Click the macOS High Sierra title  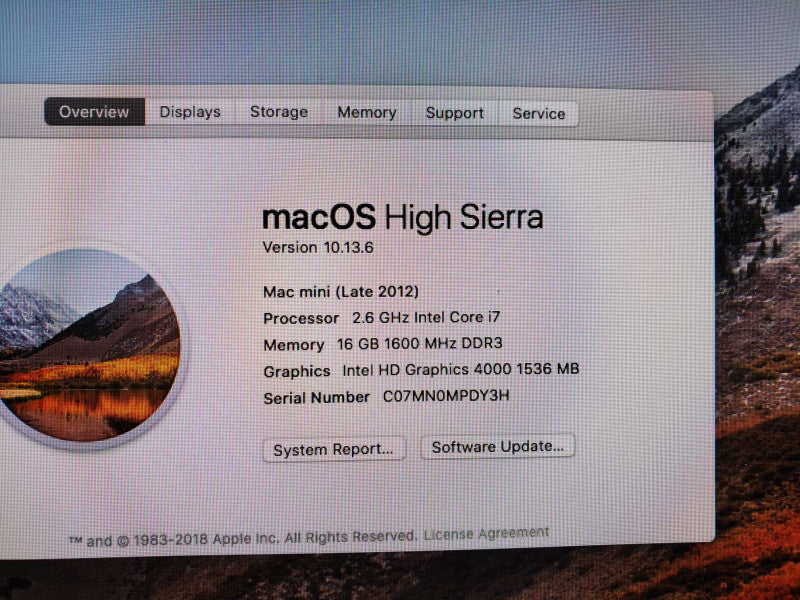coord(403,217)
